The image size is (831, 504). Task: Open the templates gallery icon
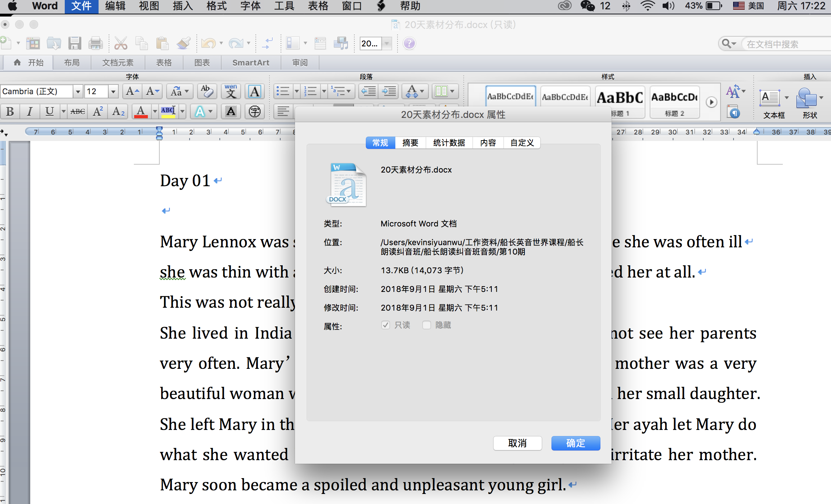33,43
